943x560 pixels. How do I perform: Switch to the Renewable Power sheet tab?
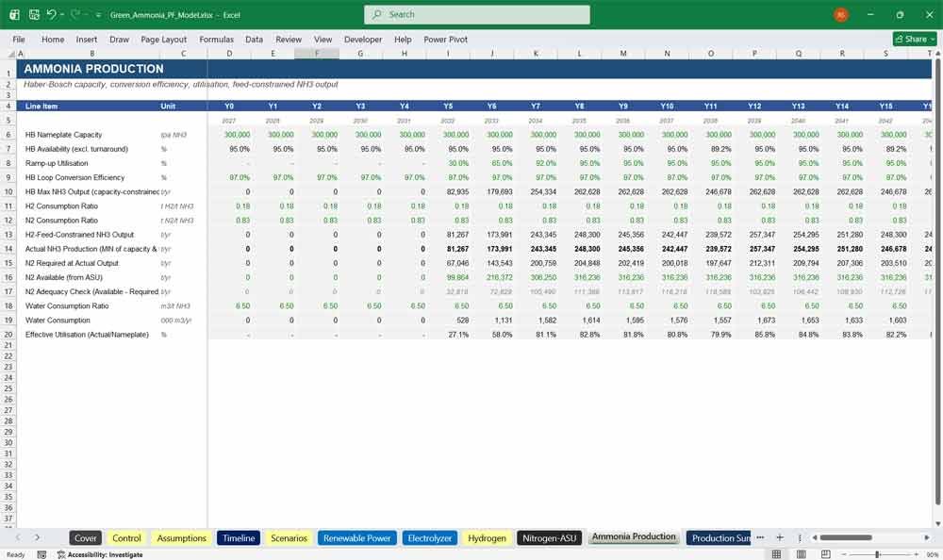point(356,538)
